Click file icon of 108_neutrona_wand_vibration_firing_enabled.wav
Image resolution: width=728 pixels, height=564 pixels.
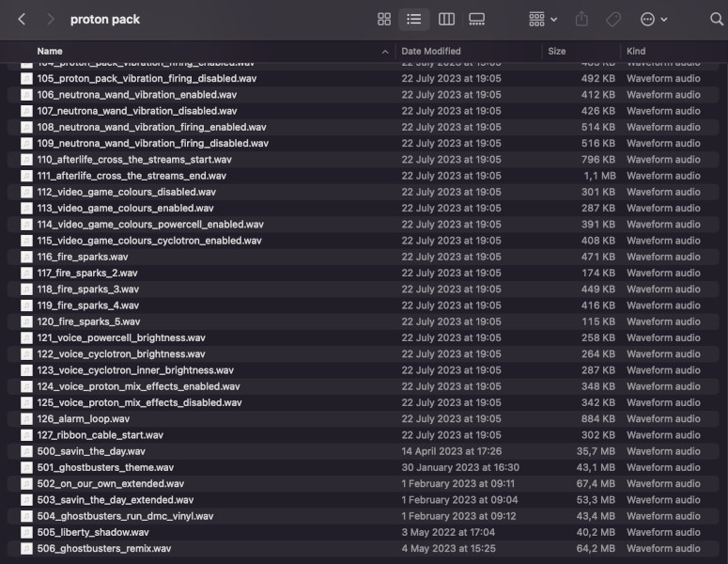pyautogui.click(x=27, y=127)
